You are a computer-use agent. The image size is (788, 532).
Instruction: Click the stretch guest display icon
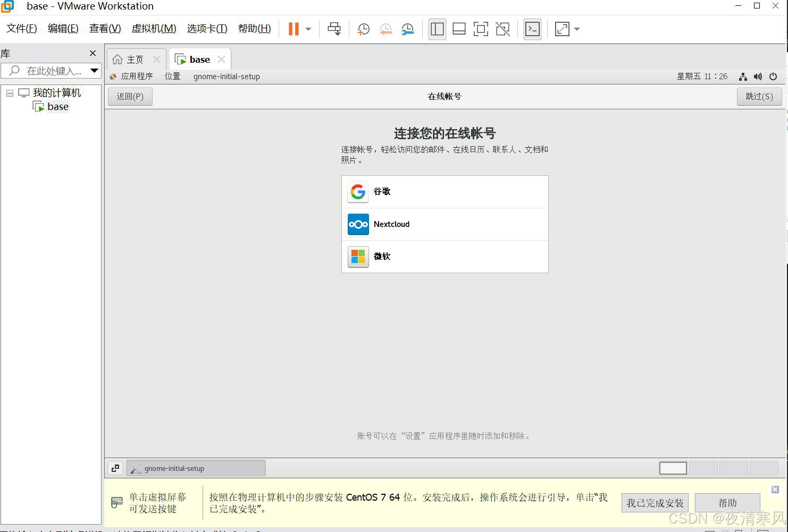coord(562,29)
